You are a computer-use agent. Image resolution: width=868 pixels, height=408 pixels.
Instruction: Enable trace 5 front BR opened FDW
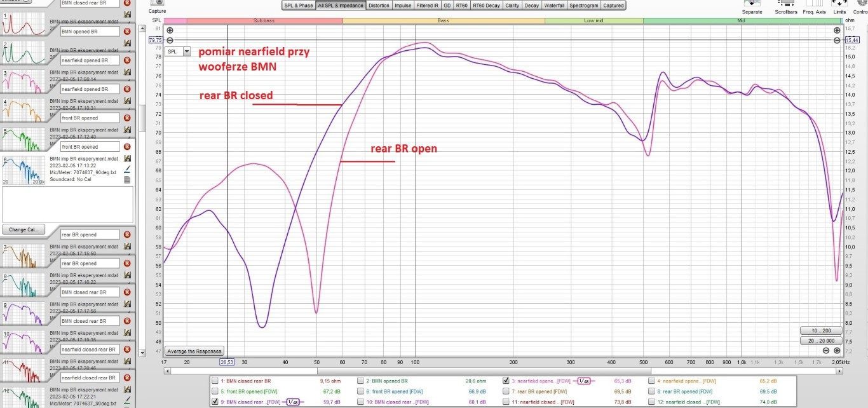pyautogui.click(x=215, y=391)
